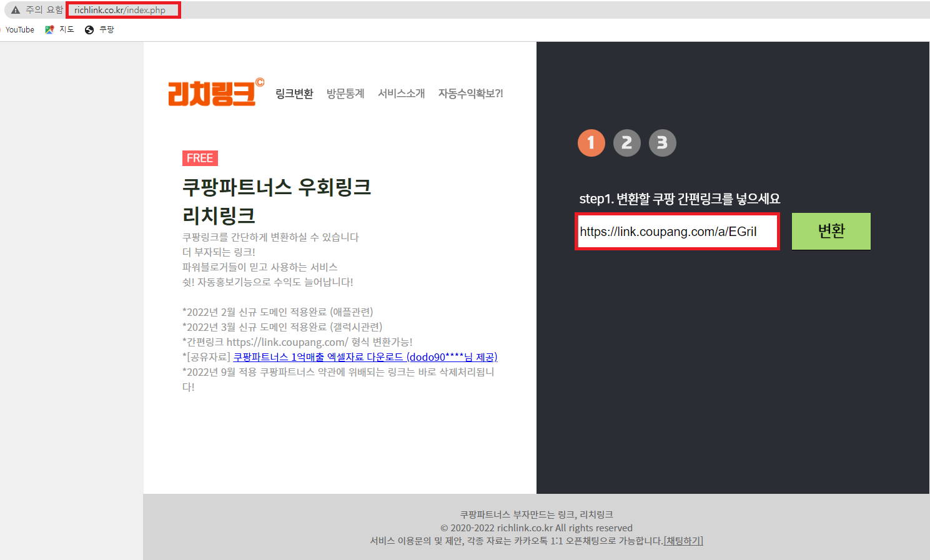This screenshot has height=560, width=930.
Task: Click the 주의 요함 security label
Action: pyautogui.click(x=44, y=10)
